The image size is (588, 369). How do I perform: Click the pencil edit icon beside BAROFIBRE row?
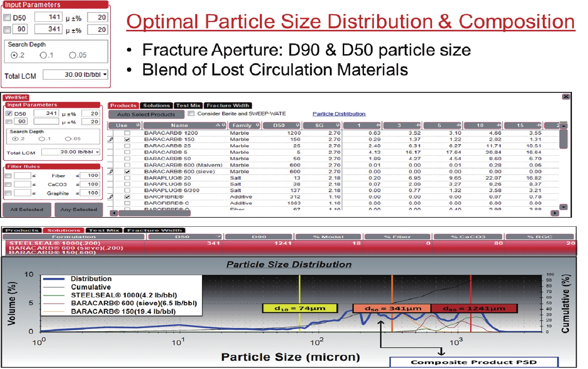[111, 196]
